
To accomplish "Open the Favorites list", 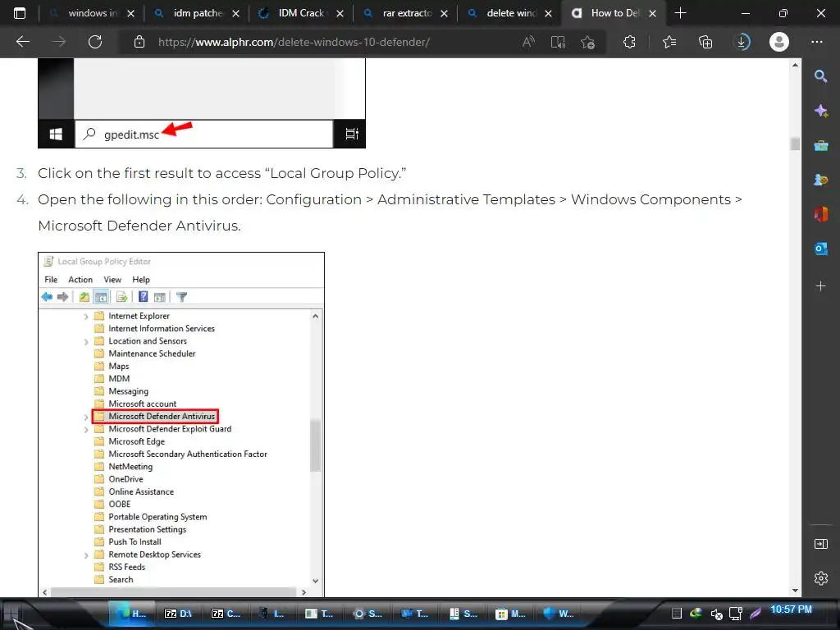I will coord(669,42).
